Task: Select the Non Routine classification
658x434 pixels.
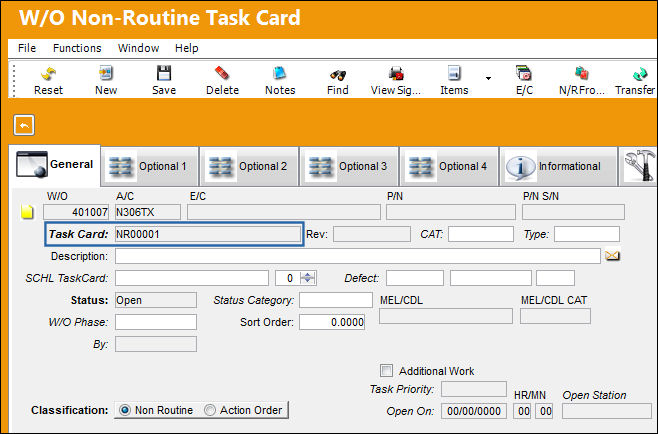Action: (x=125, y=410)
